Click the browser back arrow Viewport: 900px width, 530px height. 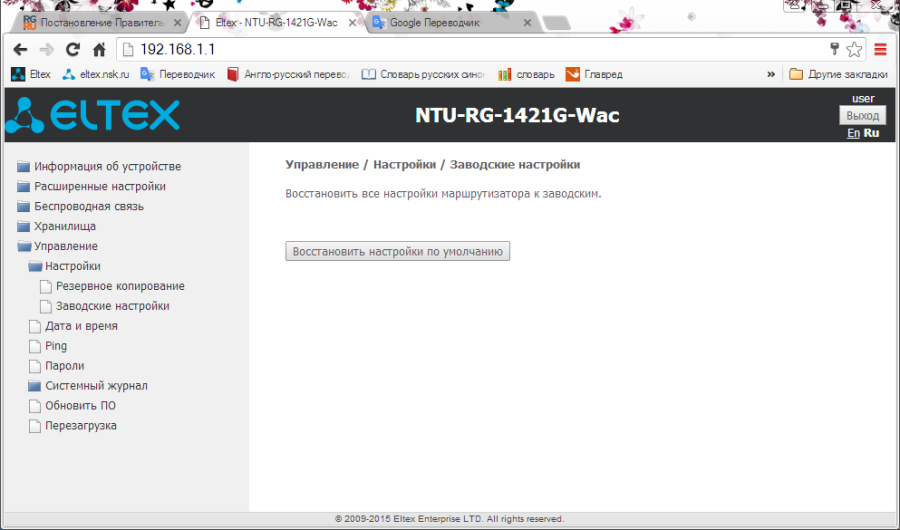(20, 50)
